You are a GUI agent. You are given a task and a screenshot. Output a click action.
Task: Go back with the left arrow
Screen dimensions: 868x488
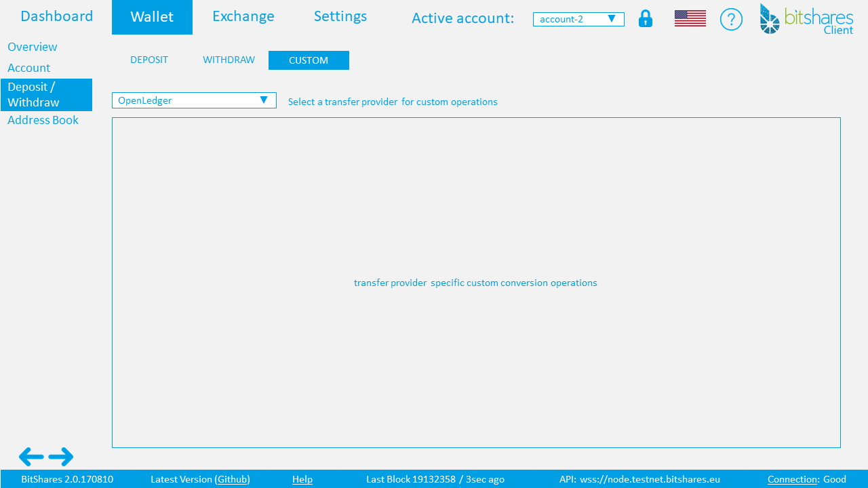[31, 457]
